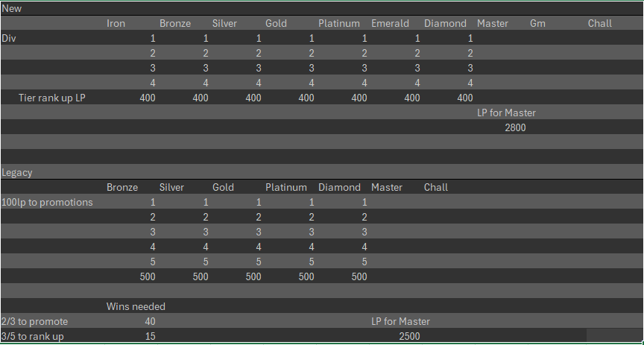Select the 3/5 to rank up label
644x345 pixels.
click(x=33, y=337)
